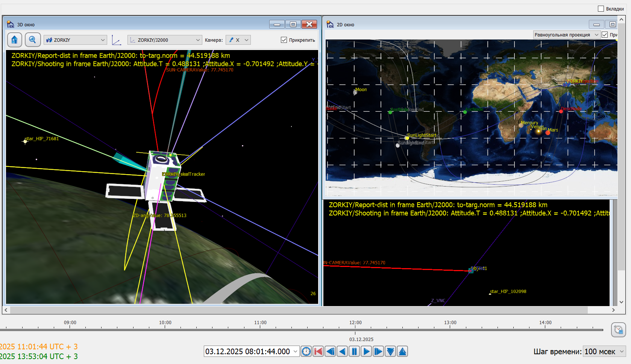The height and width of the screenshot is (364, 631).
Task: Click the green 13:53:04 UTC + 3 time text
Action: 39,356
